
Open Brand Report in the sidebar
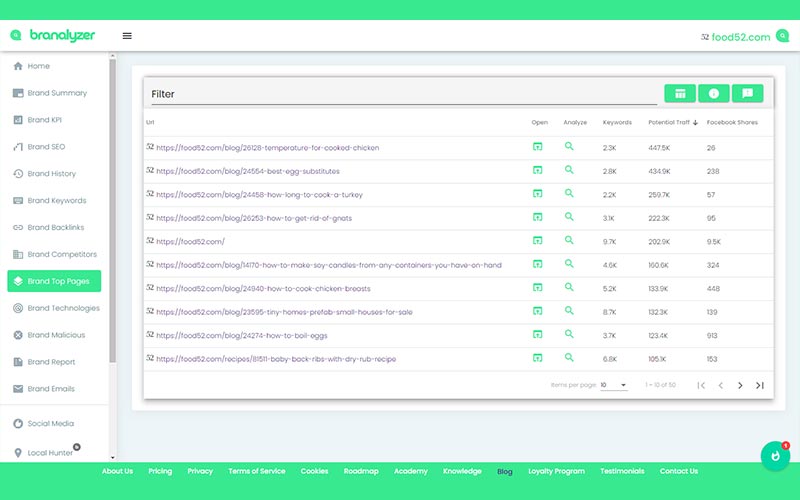click(x=44, y=362)
